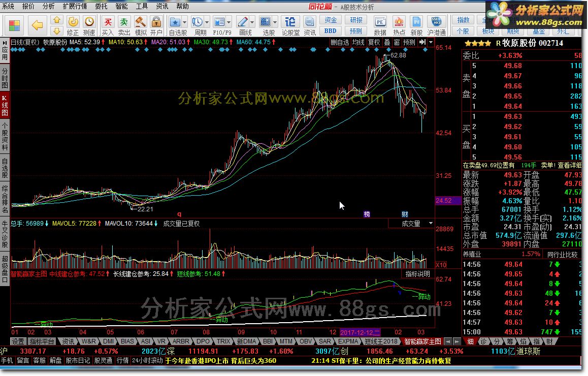Open 股市日记 in the bottom bar
This screenshot has height=376, width=588.
tap(78, 361)
